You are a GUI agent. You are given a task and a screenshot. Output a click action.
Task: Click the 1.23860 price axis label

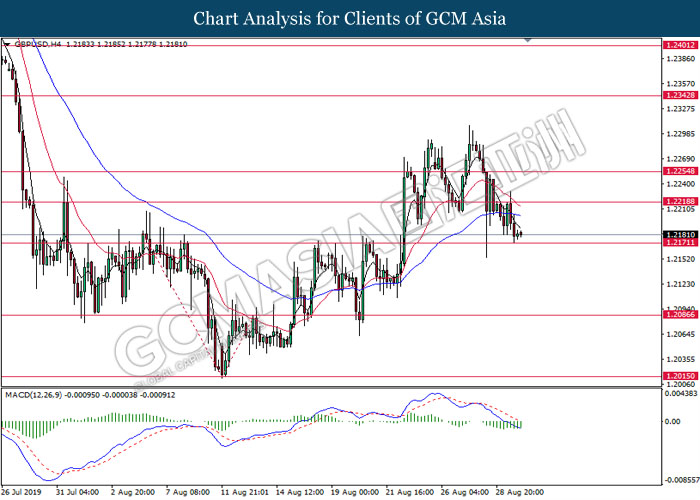[681, 59]
